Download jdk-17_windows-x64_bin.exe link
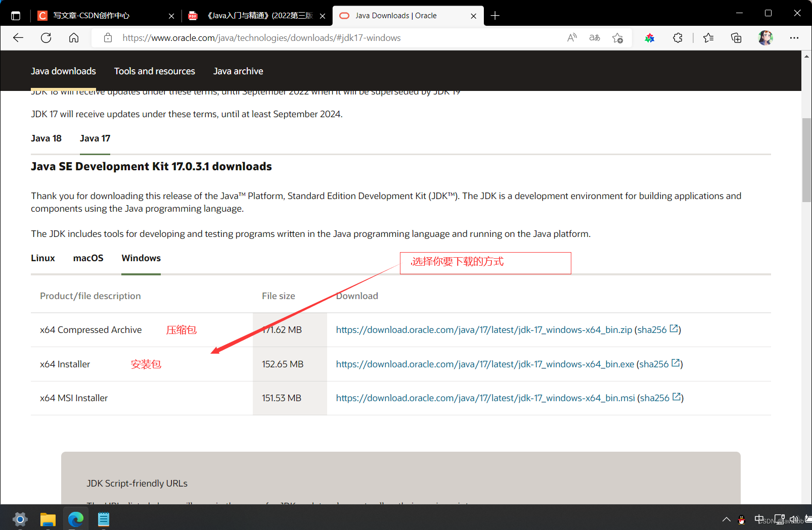The width and height of the screenshot is (812, 530). (x=485, y=364)
